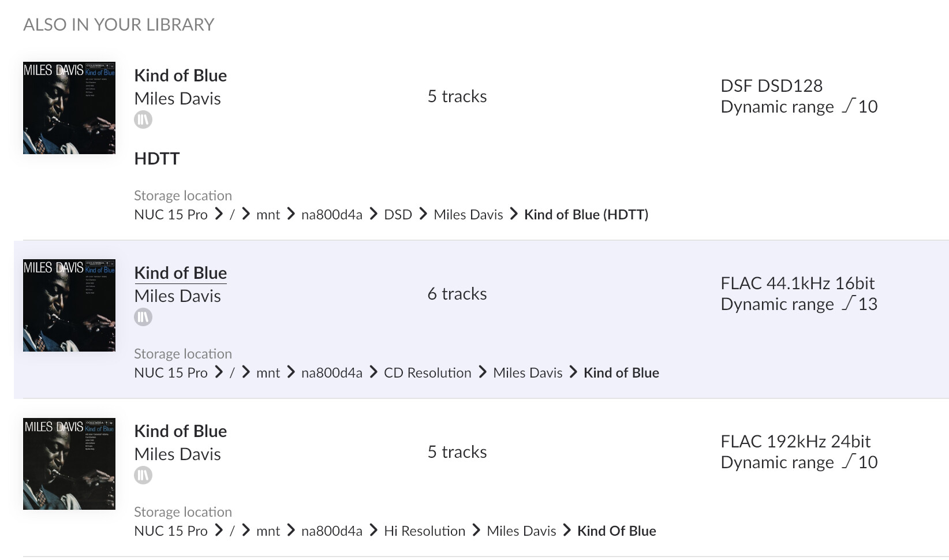Click chevron after NUC 15 Pro in DSD path

pyautogui.click(x=219, y=214)
